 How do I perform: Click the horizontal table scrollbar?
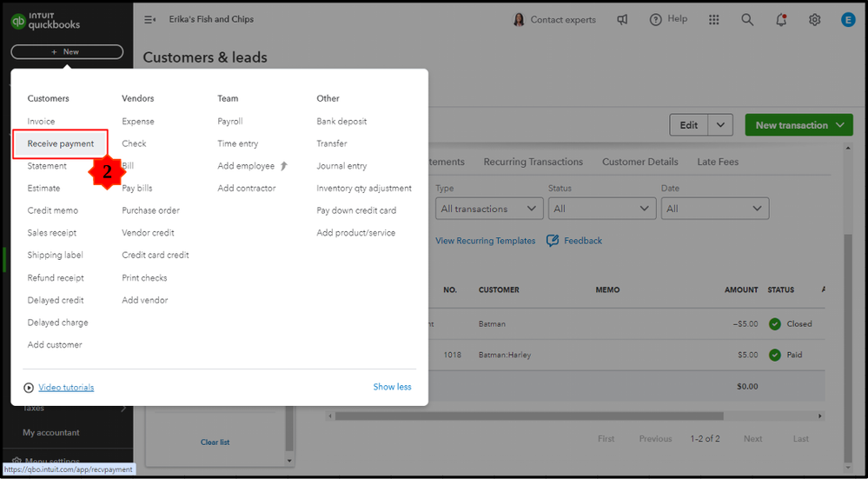coord(573,416)
